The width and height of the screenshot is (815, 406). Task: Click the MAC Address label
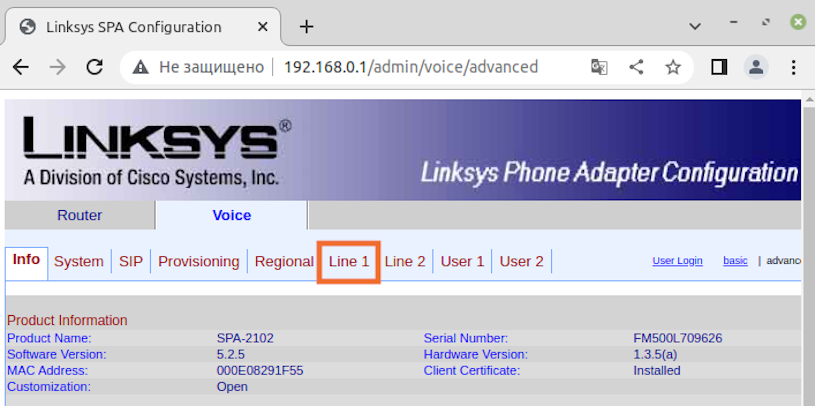click(47, 371)
